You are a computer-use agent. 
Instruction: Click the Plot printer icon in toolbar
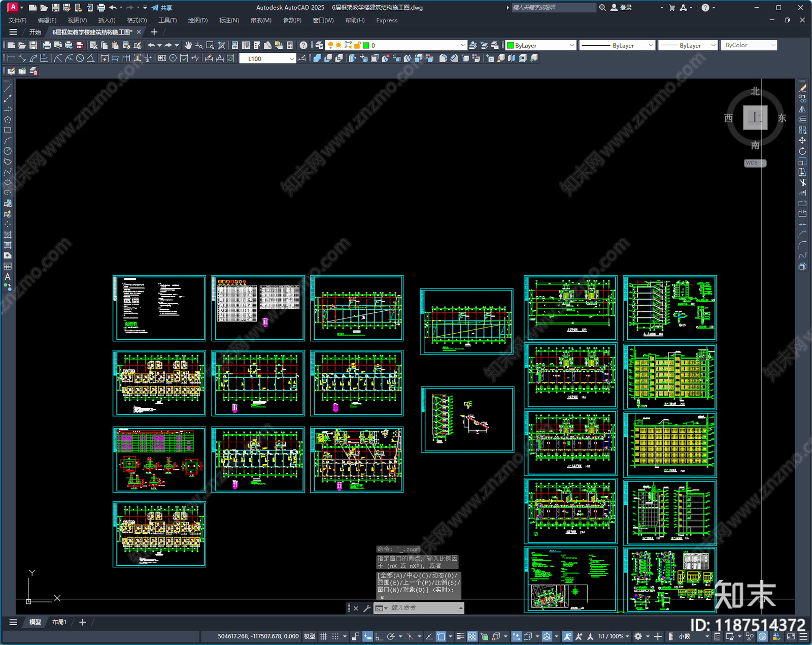(x=47, y=45)
